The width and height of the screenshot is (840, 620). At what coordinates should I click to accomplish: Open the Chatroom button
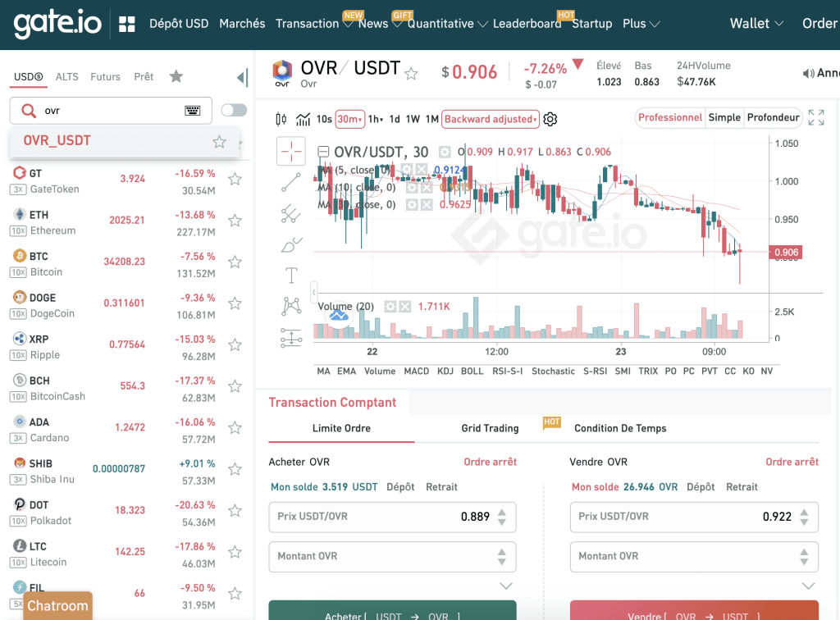coord(58,605)
